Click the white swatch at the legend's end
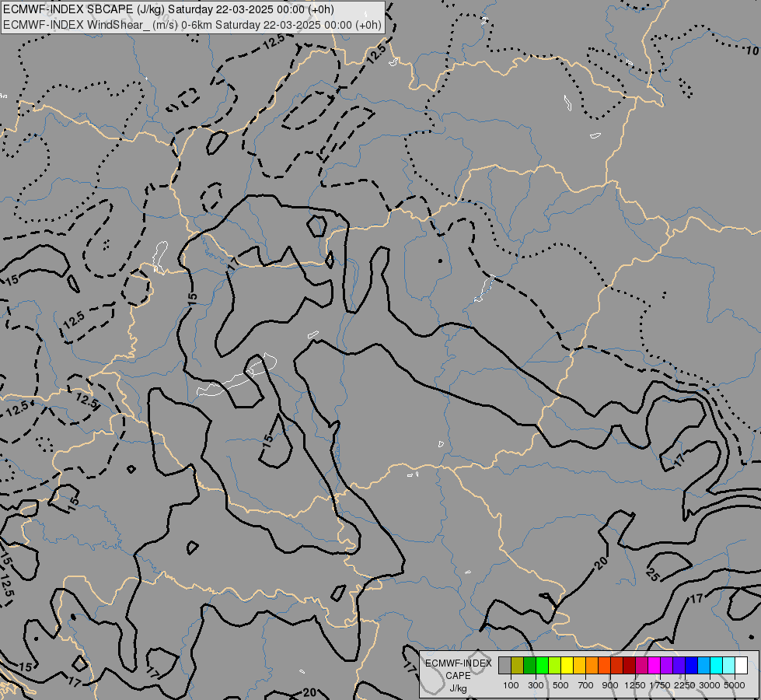This screenshot has height=700, width=761. tap(741, 665)
